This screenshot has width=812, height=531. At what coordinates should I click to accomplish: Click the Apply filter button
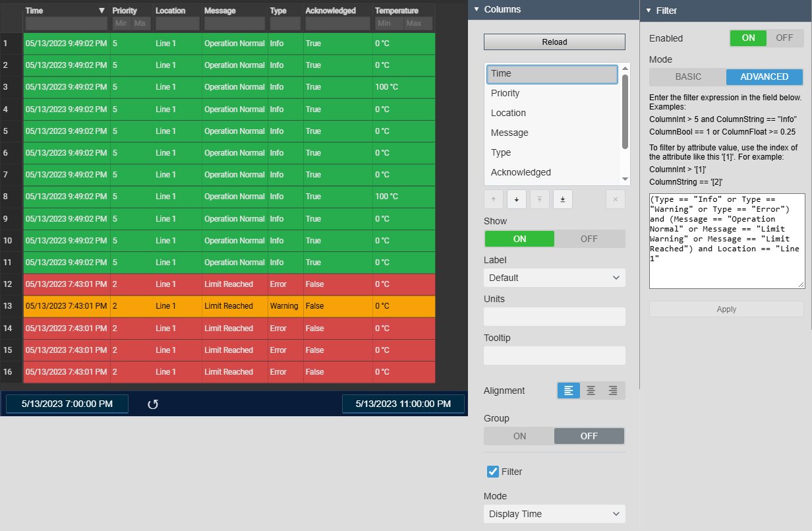(x=726, y=309)
